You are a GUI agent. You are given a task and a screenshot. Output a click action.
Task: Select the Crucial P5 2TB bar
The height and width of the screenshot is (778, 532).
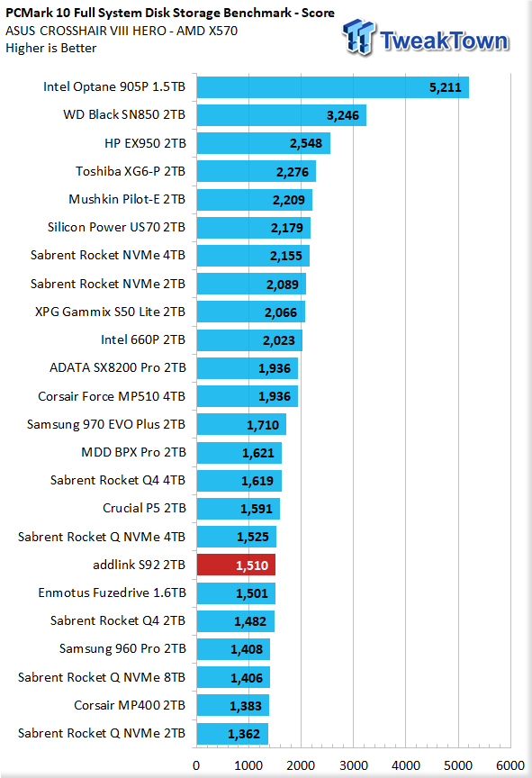coord(238,509)
